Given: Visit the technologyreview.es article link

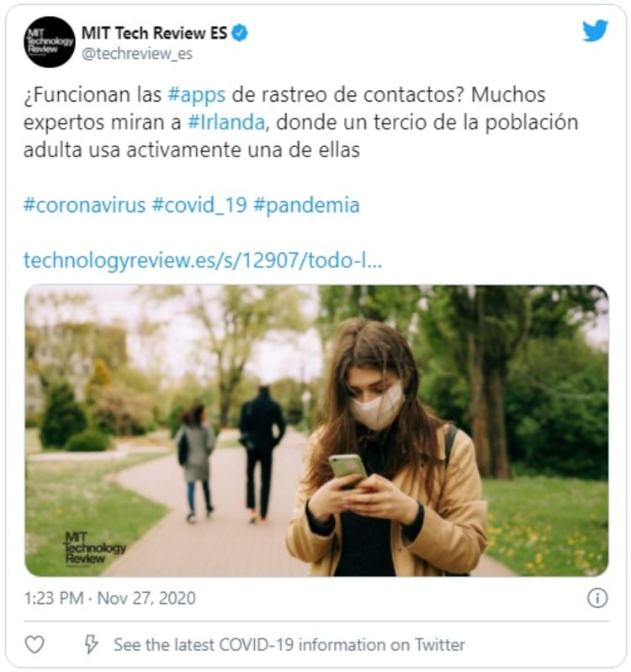Looking at the screenshot, I should coord(202,260).
